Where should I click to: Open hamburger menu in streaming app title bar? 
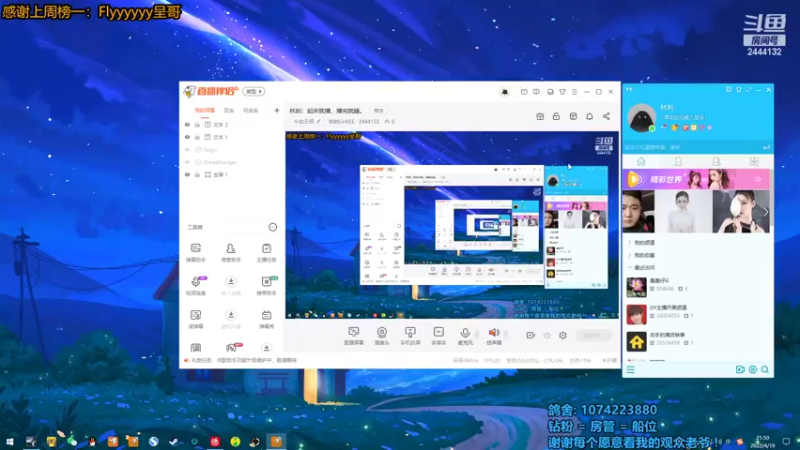tap(574, 92)
